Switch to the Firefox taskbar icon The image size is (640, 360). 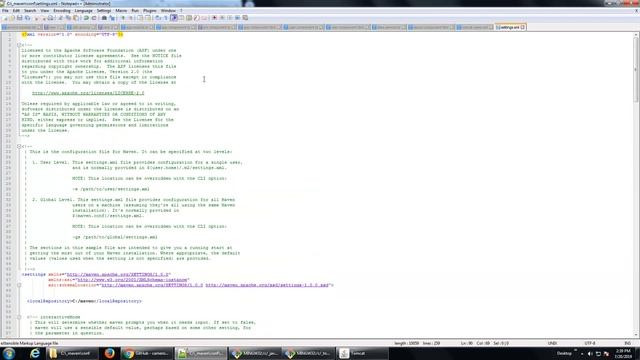click(x=109, y=353)
